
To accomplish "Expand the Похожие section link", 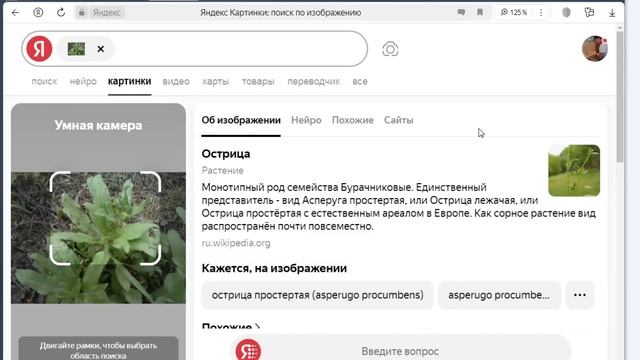I will 231,327.
